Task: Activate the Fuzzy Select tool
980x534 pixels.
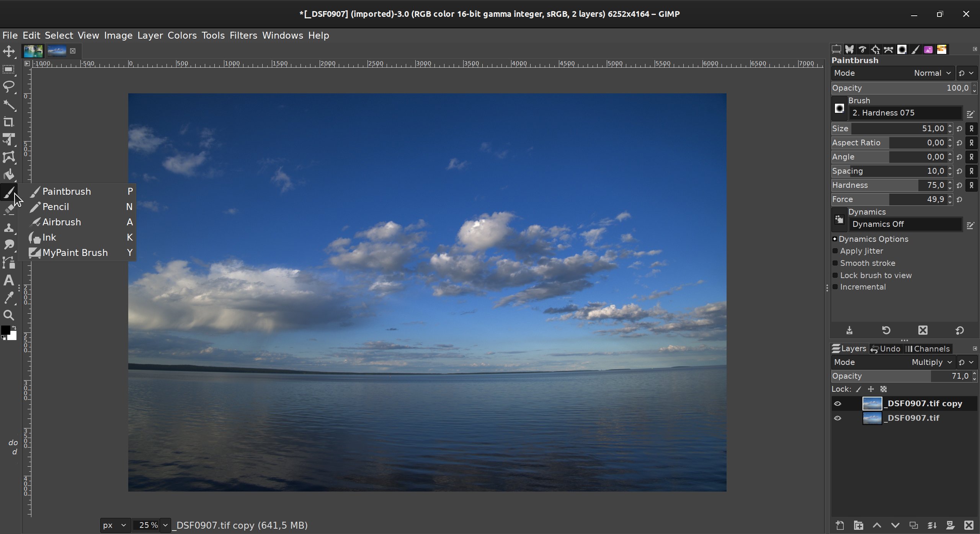Action: (x=8, y=106)
